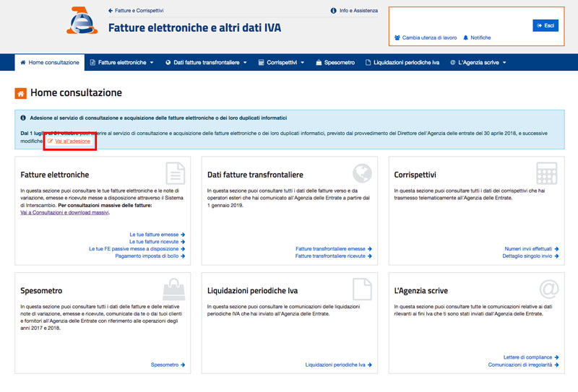Image resolution: width=578 pixels, height=392 pixels.
Task: Click the Home consultazione page heading
Action: point(76,93)
